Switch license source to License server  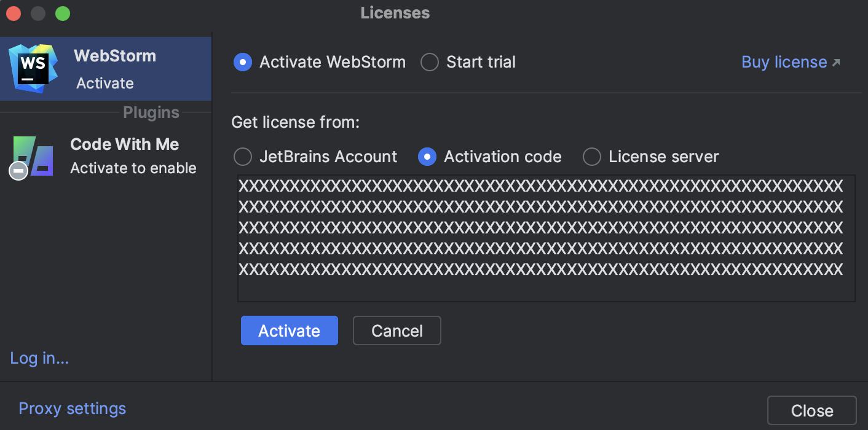(591, 157)
